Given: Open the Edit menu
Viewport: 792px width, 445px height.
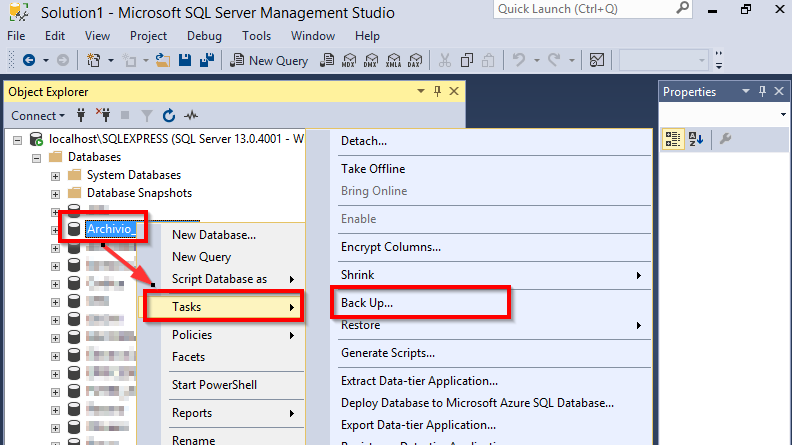Looking at the screenshot, I should click(x=55, y=36).
